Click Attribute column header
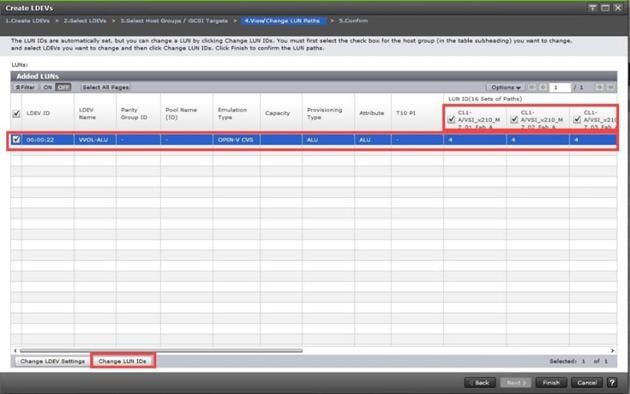 (x=372, y=113)
